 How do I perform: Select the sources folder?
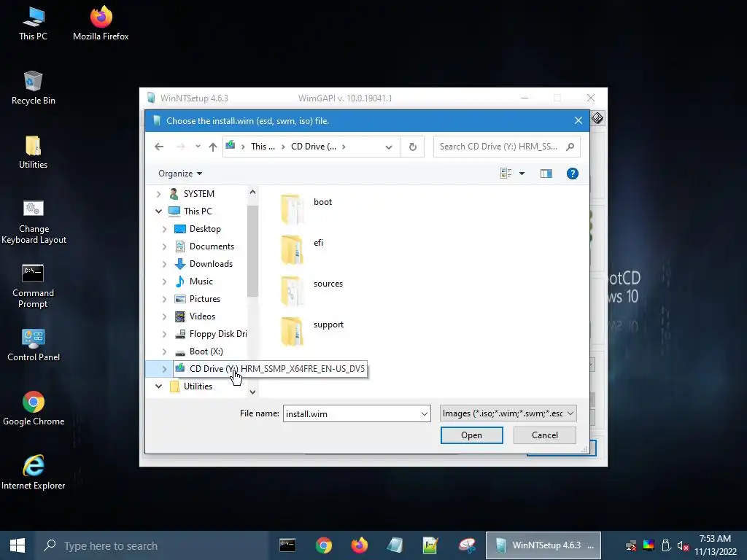tap(311, 289)
